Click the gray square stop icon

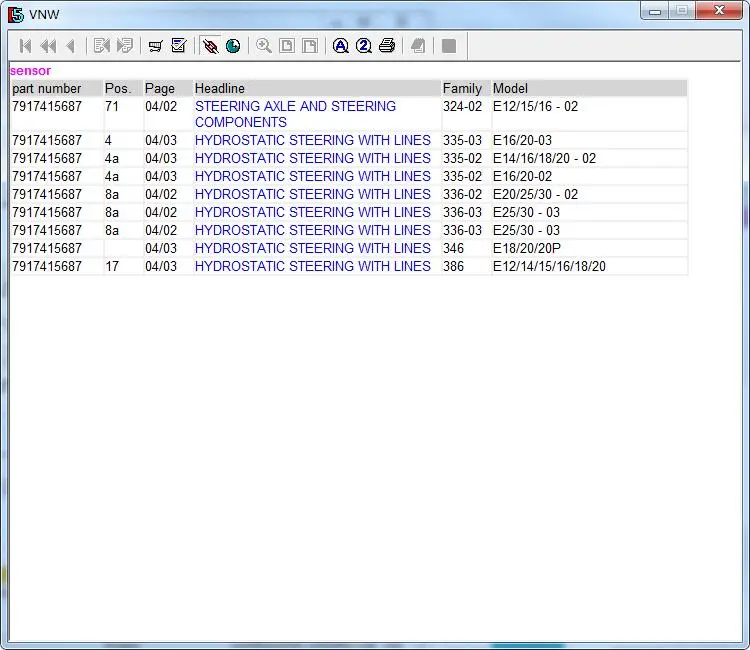point(449,46)
